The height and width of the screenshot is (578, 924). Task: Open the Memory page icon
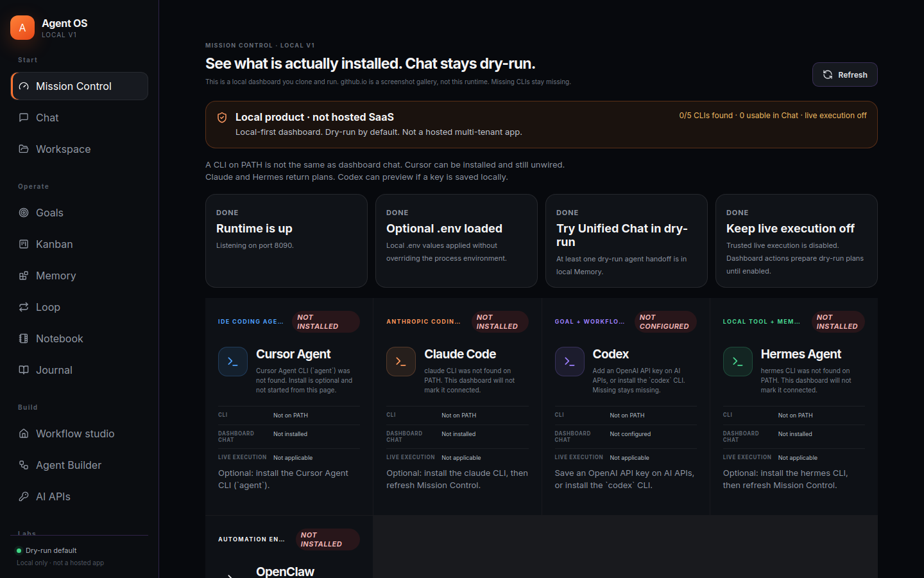[x=24, y=276]
